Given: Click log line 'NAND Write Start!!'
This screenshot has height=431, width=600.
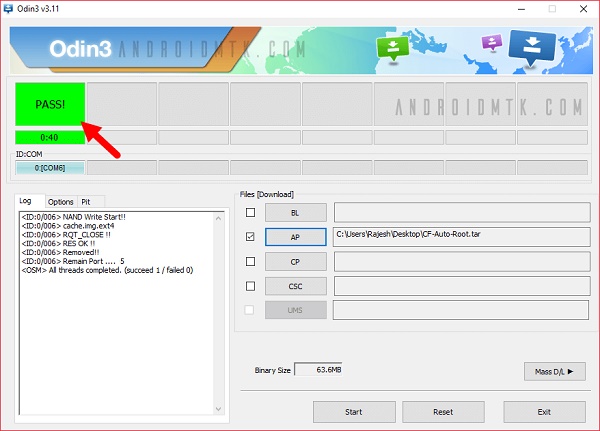Looking at the screenshot, I should 73,217.
